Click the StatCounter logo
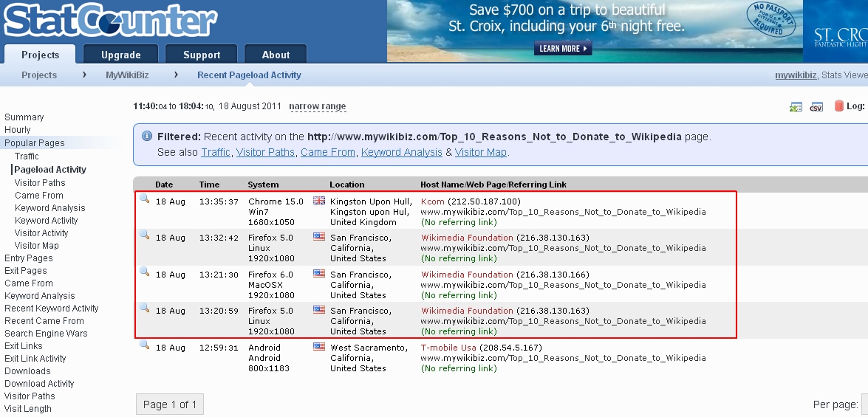 (x=111, y=21)
